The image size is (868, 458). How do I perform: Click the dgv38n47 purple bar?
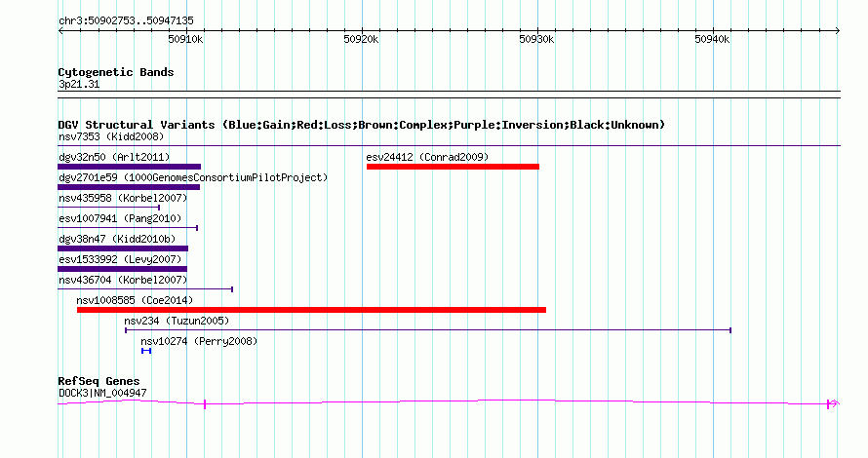coord(123,248)
